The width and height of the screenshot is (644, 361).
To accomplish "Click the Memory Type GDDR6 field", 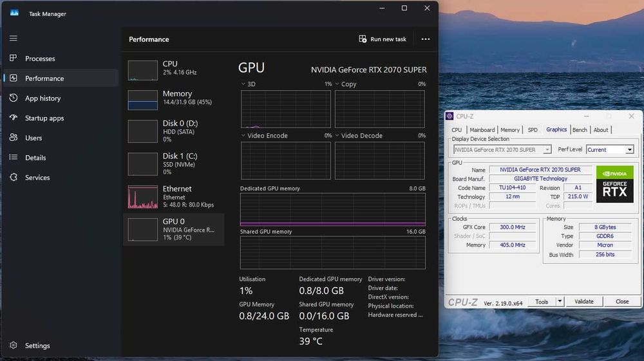I will tap(605, 236).
